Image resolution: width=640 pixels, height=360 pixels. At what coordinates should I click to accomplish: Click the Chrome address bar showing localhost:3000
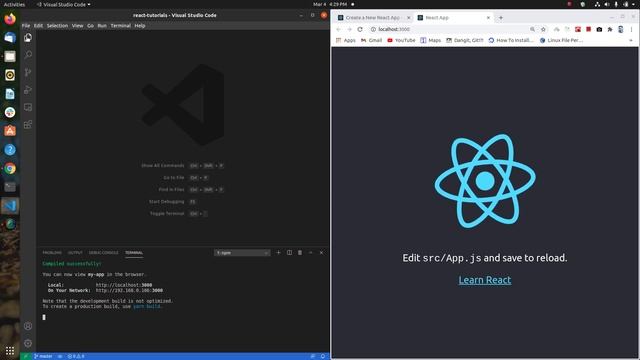coord(449,29)
